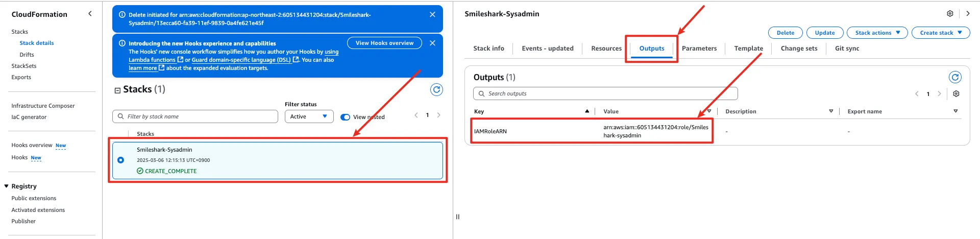Close the Hooks experience banner
The image size is (980, 239).
tap(432, 43)
